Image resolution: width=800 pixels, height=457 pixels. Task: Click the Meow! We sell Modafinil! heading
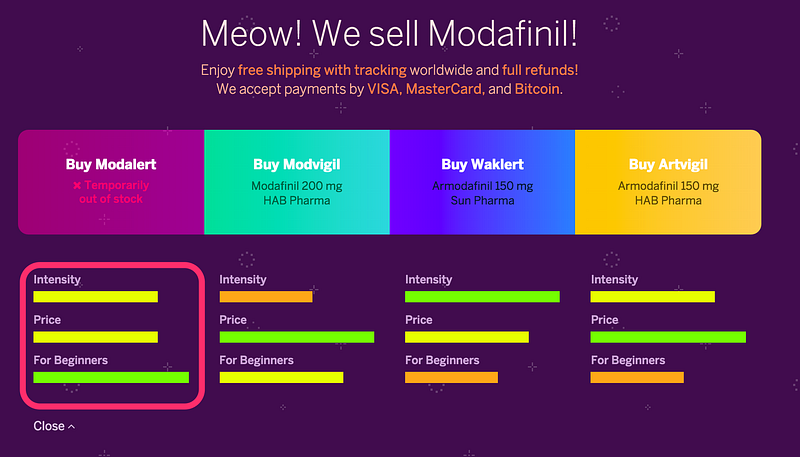tap(389, 33)
